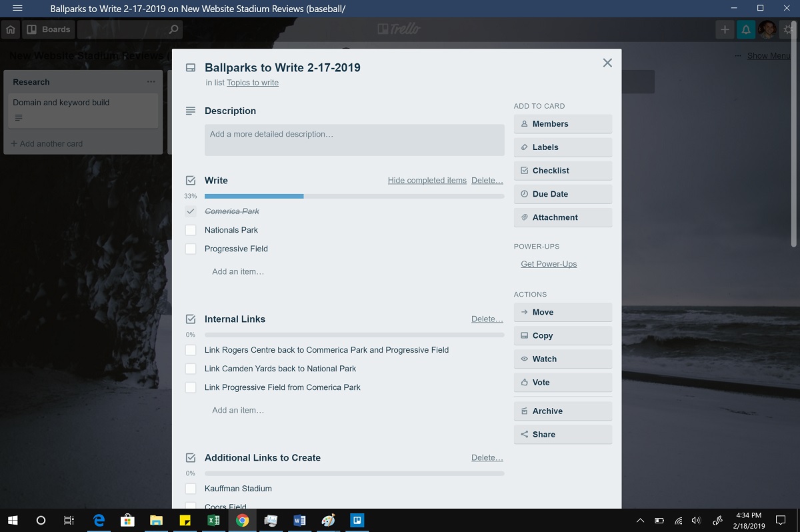Image resolution: width=800 pixels, height=532 pixels.
Task: Add an item to Internal Links checklist
Action: coord(238,410)
